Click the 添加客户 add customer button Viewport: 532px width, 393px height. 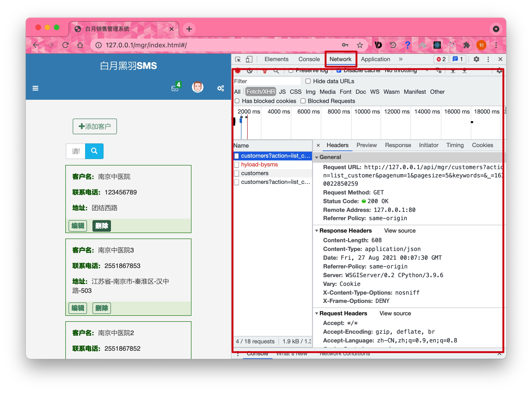click(x=95, y=126)
